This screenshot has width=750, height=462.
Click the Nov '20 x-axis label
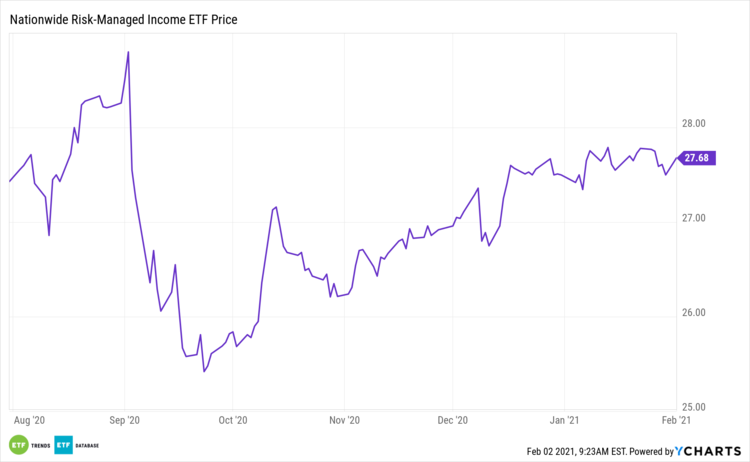(343, 421)
